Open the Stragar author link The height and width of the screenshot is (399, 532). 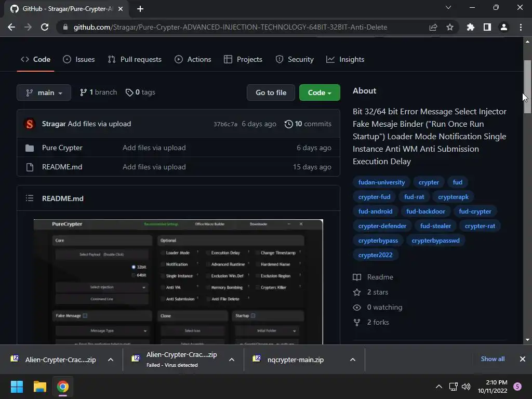(x=54, y=124)
